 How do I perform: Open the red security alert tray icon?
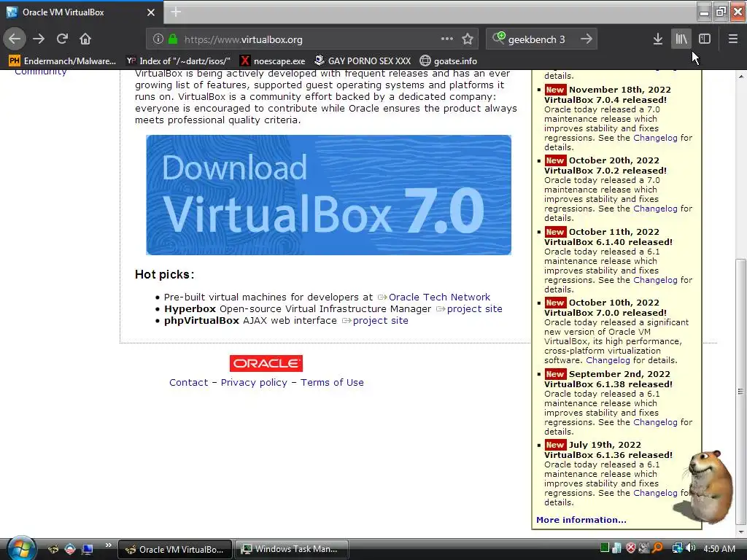tap(631, 548)
